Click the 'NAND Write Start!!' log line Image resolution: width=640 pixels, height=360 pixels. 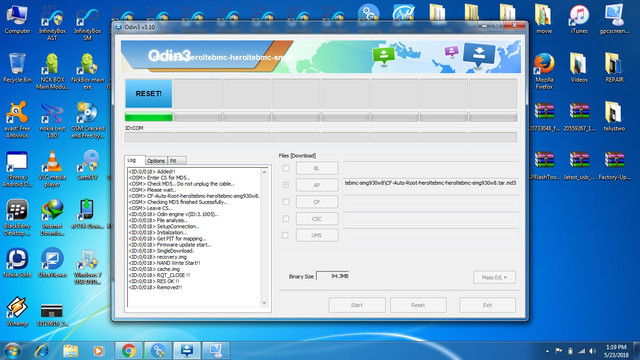[164, 263]
